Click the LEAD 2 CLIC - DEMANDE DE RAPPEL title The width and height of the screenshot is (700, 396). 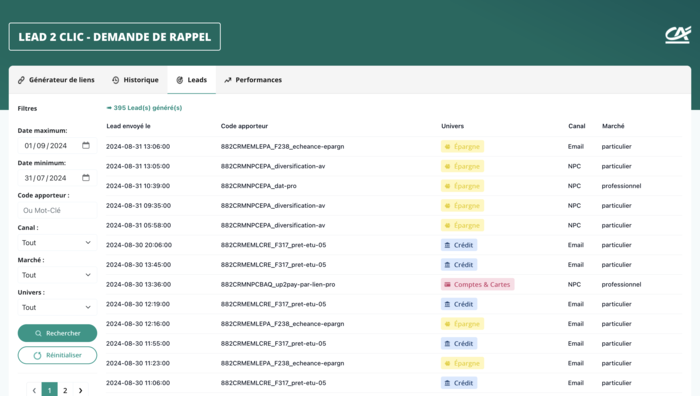pos(114,37)
